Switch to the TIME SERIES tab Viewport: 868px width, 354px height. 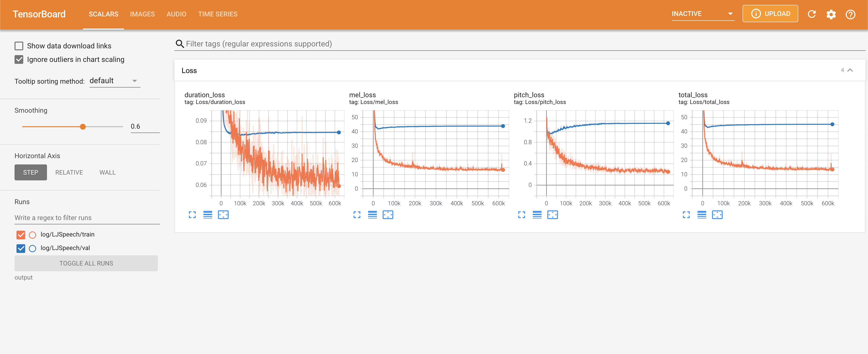click(x=218, y=14)
